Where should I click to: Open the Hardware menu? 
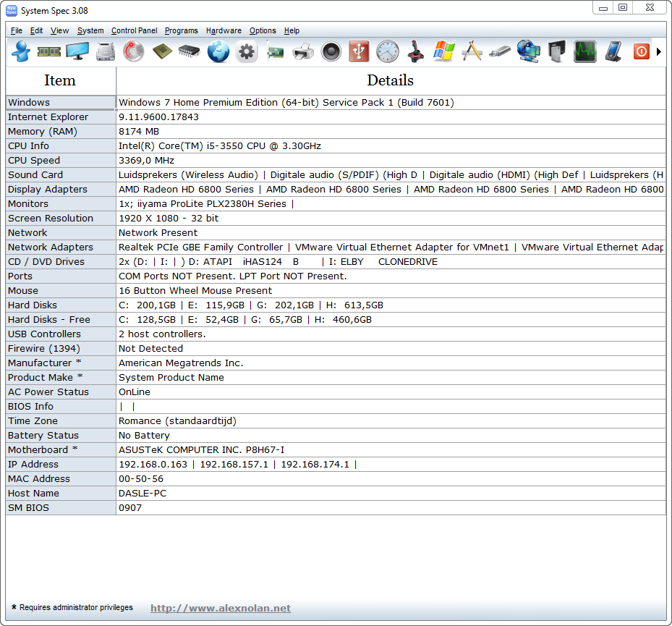pos(224,30)
